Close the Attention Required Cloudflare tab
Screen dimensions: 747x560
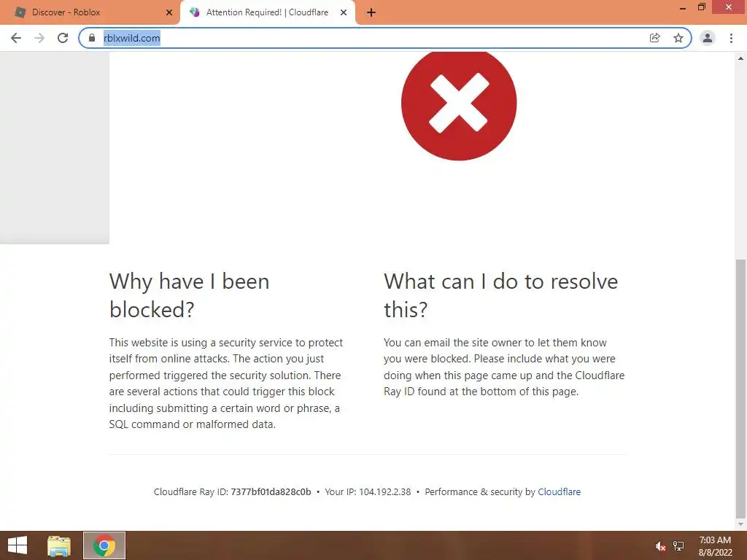point(344,13)
